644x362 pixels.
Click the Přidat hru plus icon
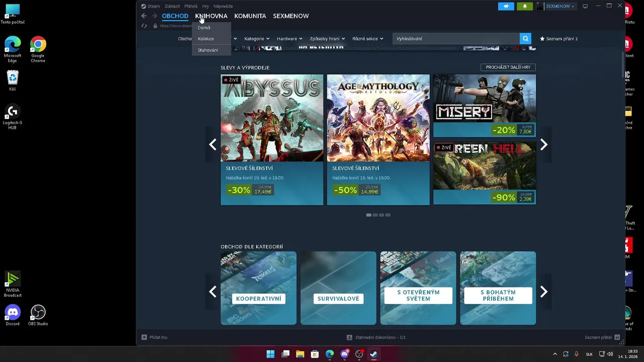[144, 337]
